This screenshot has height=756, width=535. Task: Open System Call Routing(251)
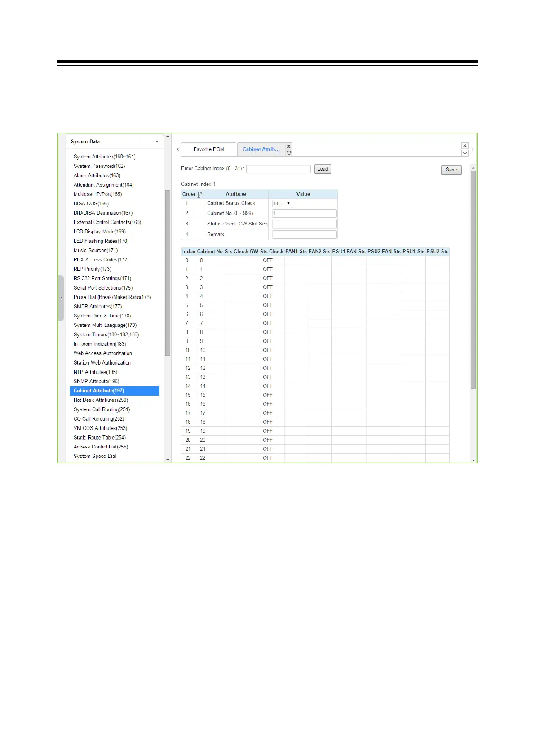pos(102,409)
